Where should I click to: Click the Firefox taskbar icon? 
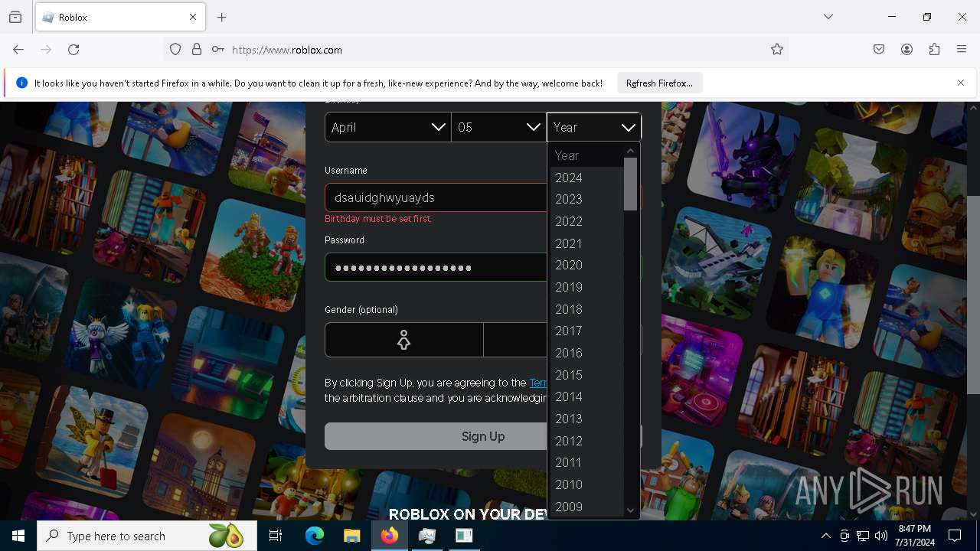tap(390, 536)
